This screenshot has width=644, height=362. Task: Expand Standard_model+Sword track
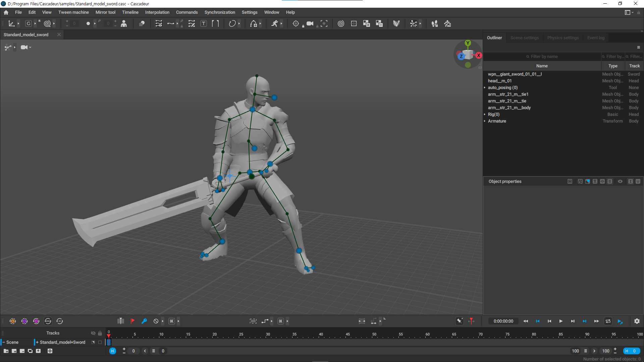pos(37,342)
